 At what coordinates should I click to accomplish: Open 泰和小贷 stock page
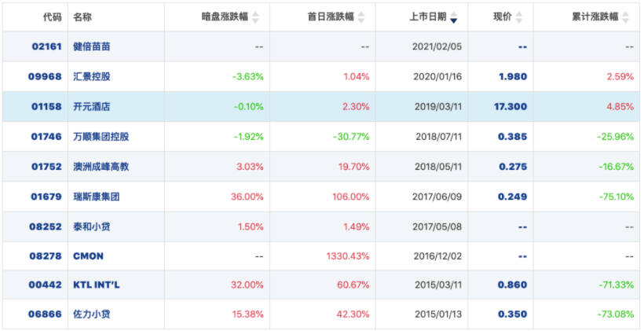click(x=92, y=226)
